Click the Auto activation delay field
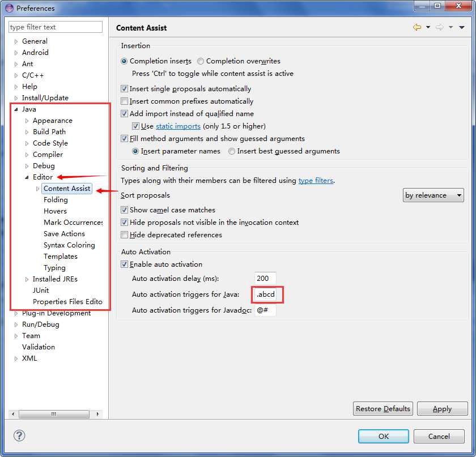The height and width of the screenshot is (457, 476). coord(265,278)
